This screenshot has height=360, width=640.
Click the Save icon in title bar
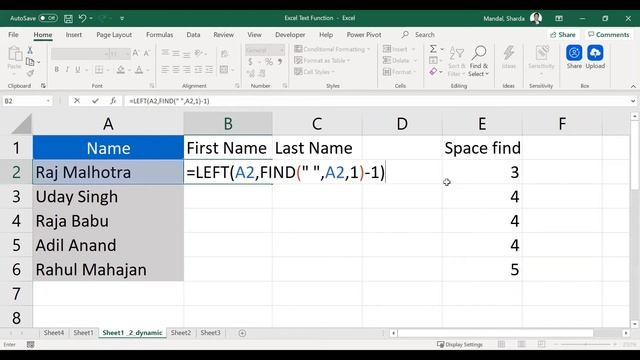coord(68,18)
